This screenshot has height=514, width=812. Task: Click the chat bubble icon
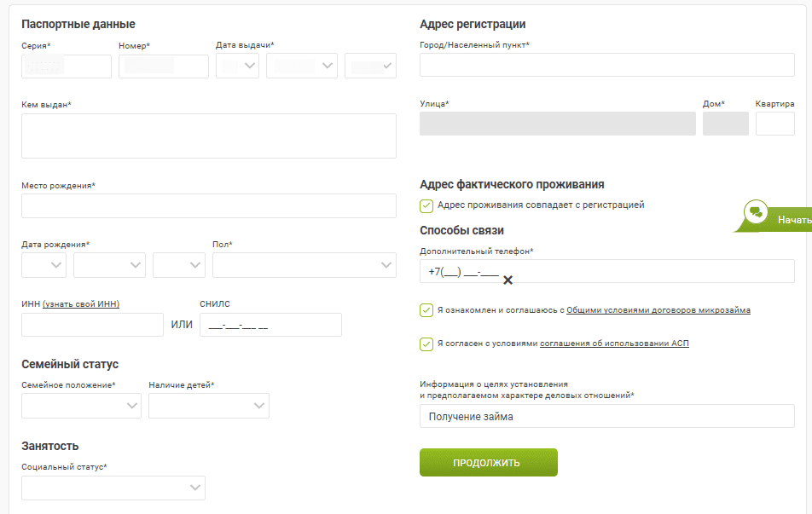[x=756, y=211]
